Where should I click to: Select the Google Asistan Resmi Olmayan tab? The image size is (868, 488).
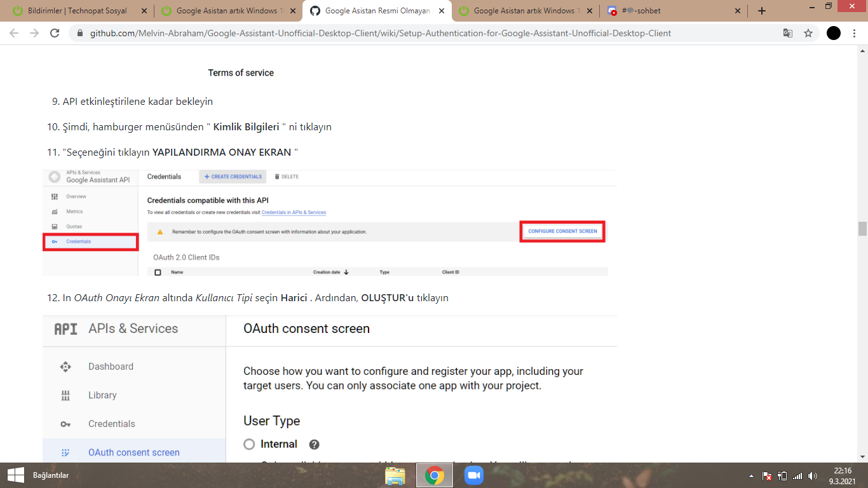pyautogui.click(x=377, y=11)
